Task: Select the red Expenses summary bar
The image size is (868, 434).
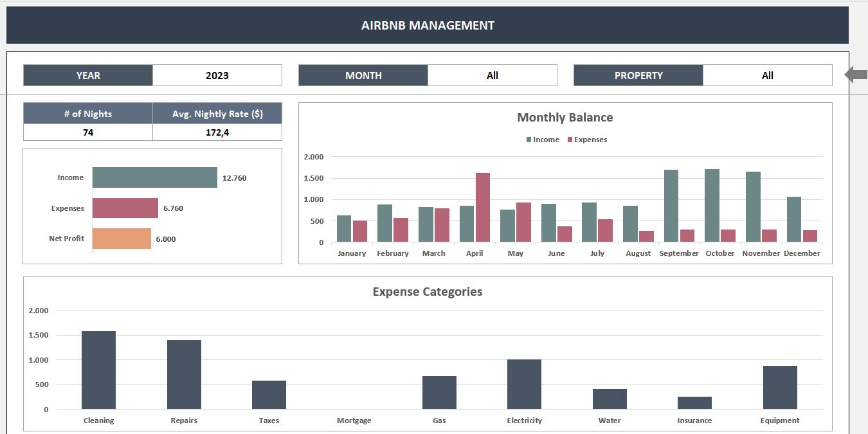Action: coord(125,208)
